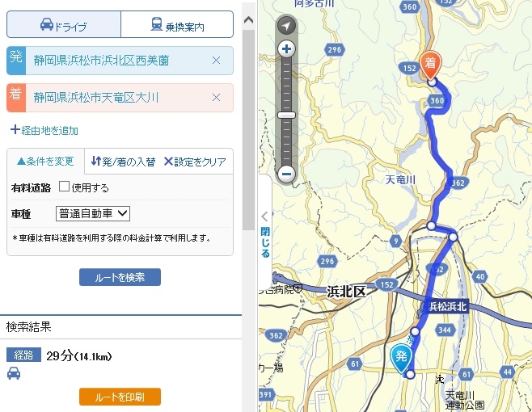Image resolution: width=532 pixels, height=412 pixels.
Task: Click the ルートを印刷 button
Action: (x=120, y=397)
